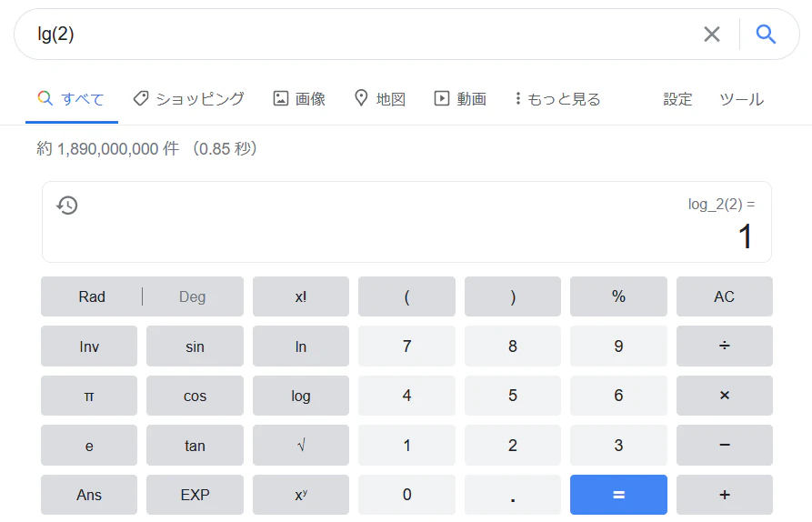812x522 pixels.
Task: Click the cos function key
Action: [x=195, y=396]
